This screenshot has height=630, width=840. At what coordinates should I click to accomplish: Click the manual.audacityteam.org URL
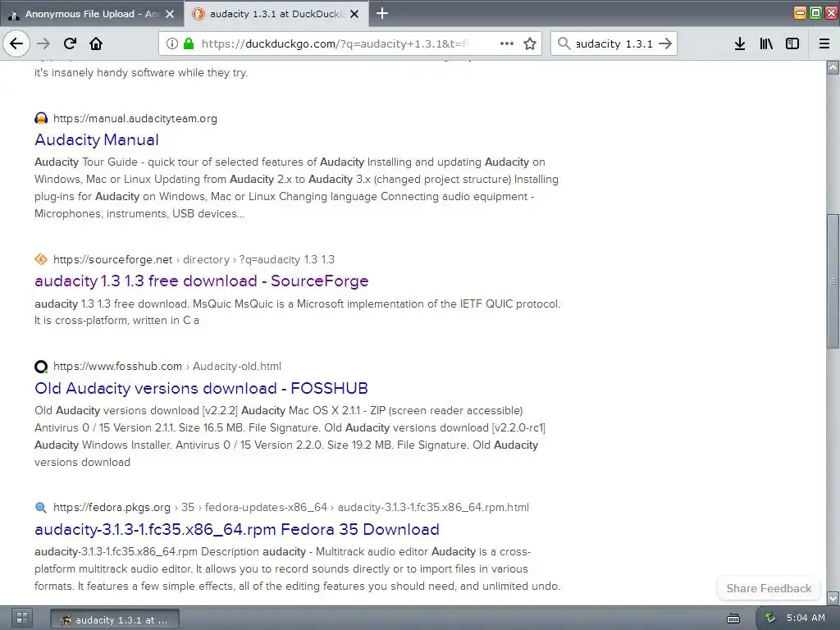coord(135,118)
